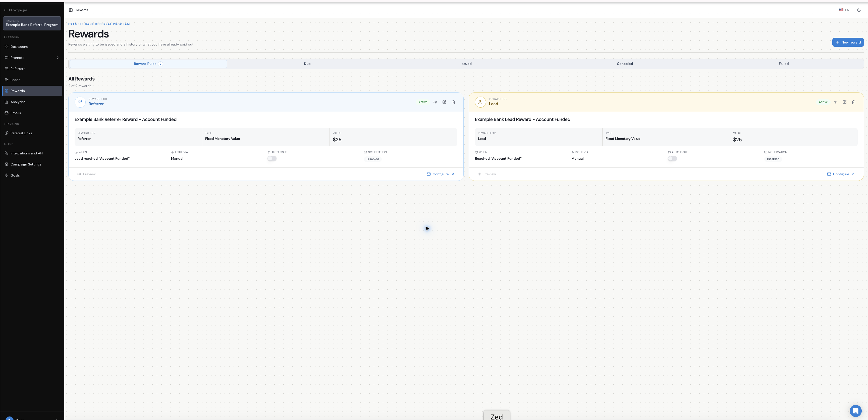Edit the Lead reward pencil icon
Image resolution: width=868 pixels, height=420 pixels.
[844, 102]
